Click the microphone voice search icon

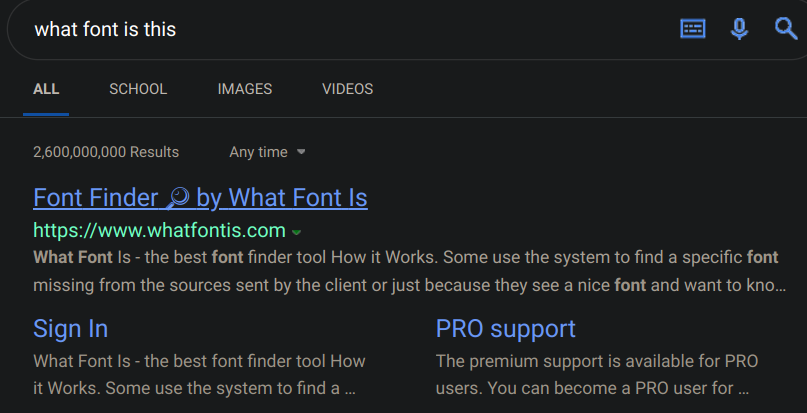(739, 29)
